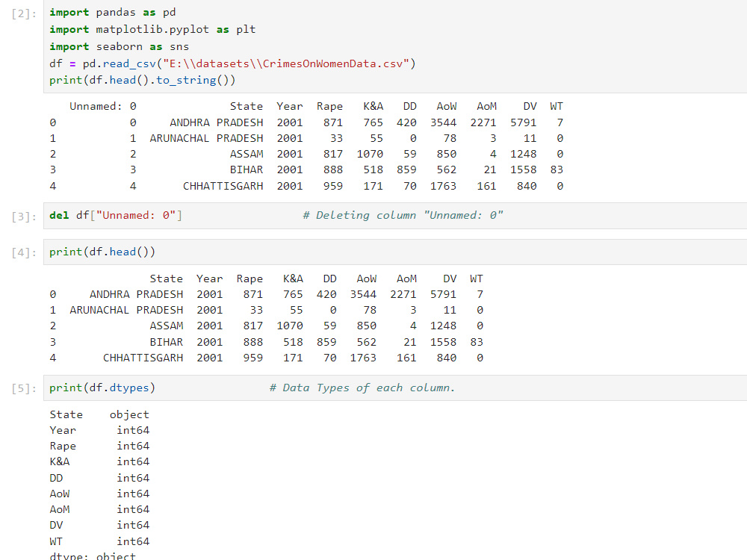Click 'ASSAM' in the second output table
This screenshot has width=747, height=560.
click(167, 326)
